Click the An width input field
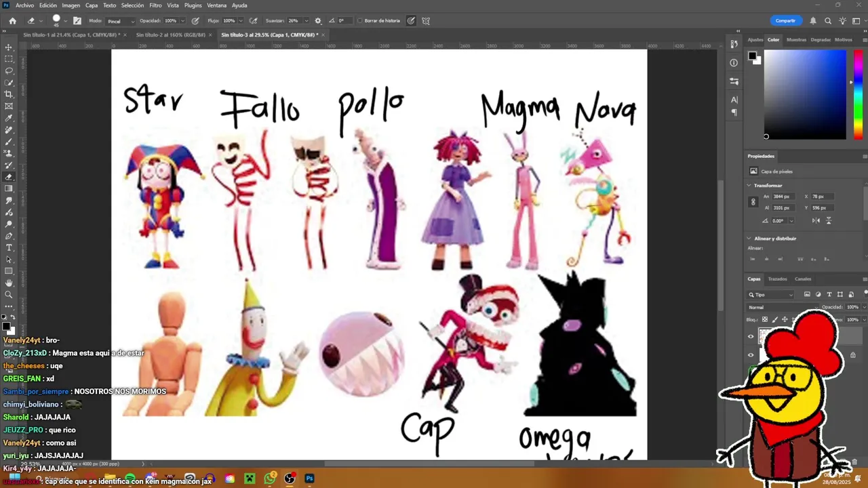This screenshot has width=868, height=488. [785, 197]
